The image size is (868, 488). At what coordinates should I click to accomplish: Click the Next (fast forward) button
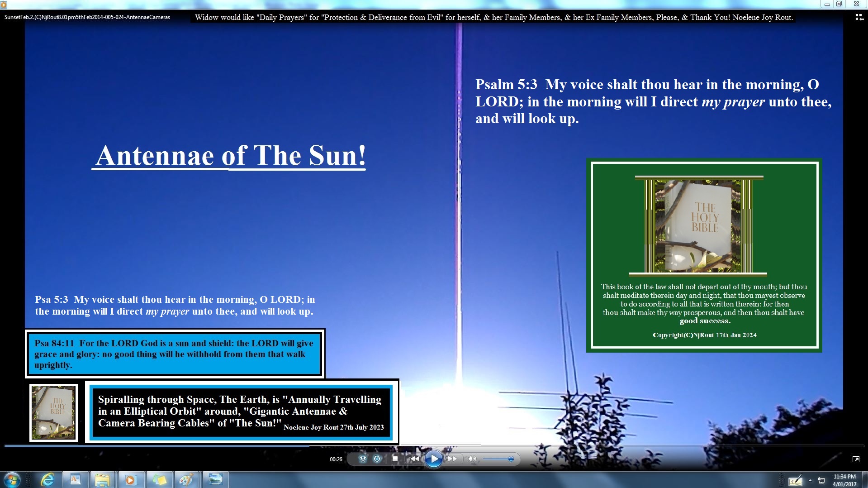[452, 459]
